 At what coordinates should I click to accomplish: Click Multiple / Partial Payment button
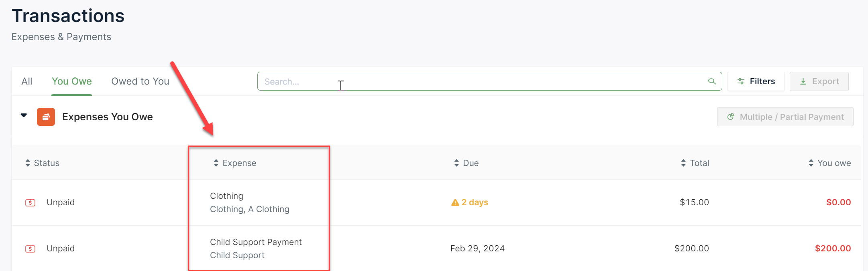coord(785,117)
